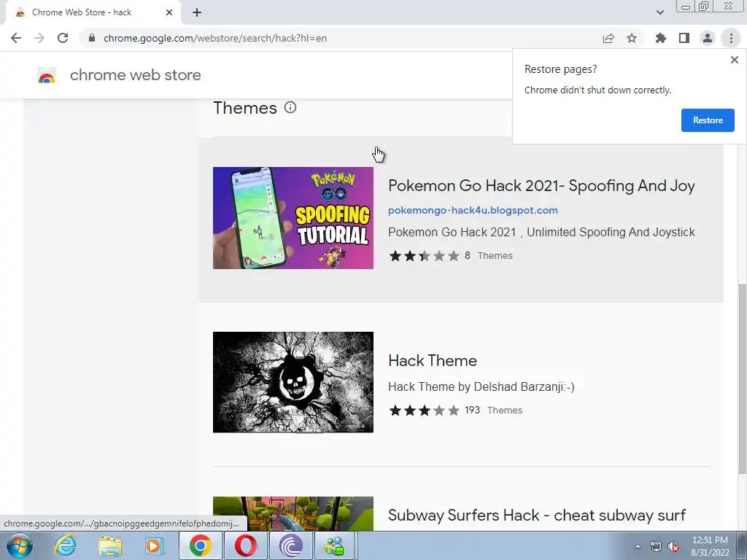Open the Extensions puzzle icon

[661, 38]
